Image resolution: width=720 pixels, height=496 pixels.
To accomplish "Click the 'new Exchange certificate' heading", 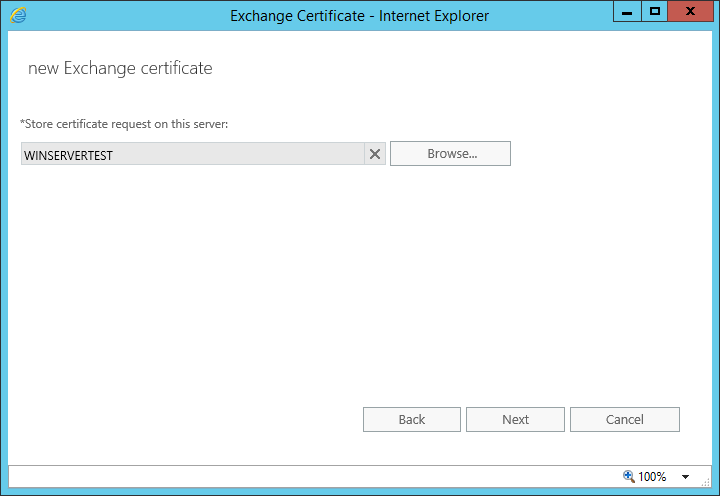I will pos(120,68).
